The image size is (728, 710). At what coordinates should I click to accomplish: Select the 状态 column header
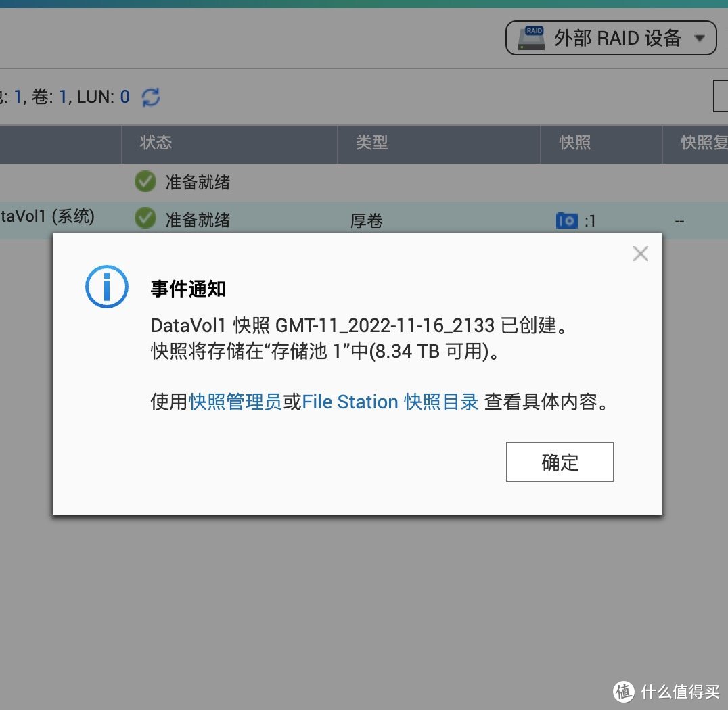click(155, 143)
